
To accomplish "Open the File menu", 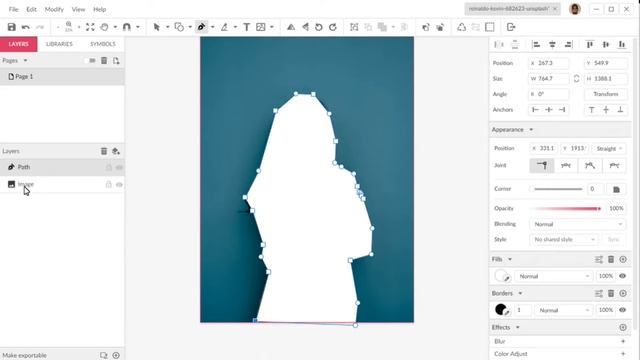I will coord(13,9).
